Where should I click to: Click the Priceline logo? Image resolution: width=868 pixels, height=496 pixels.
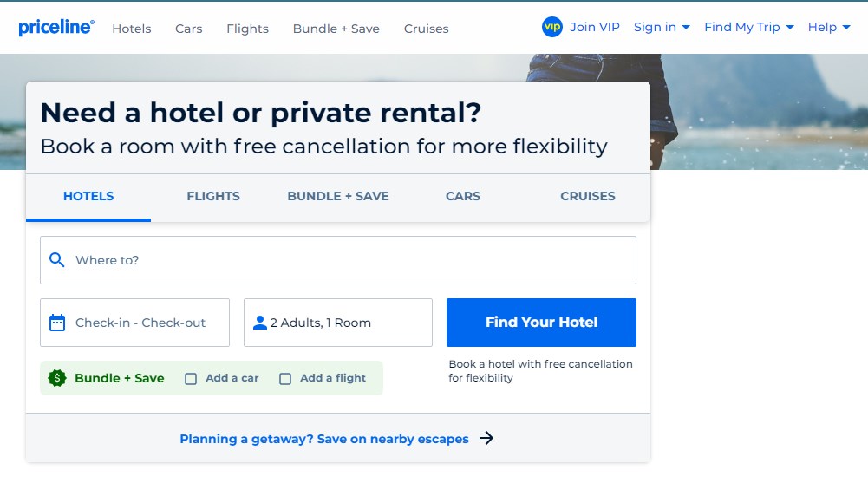pos(56,28)
